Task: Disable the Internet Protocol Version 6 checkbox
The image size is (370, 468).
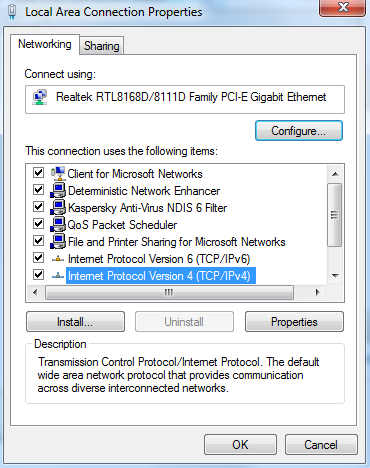Action: pos(38,258)
